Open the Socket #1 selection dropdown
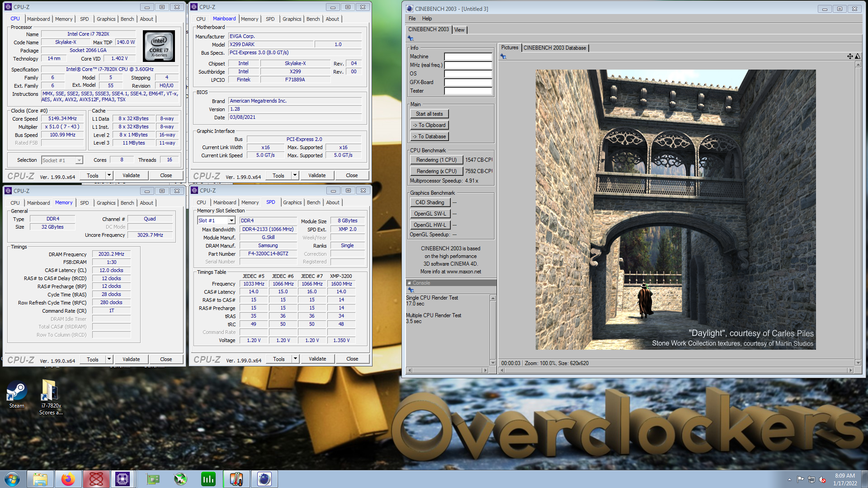This screenshot has height=488, width=868. [x=79, y=160]
